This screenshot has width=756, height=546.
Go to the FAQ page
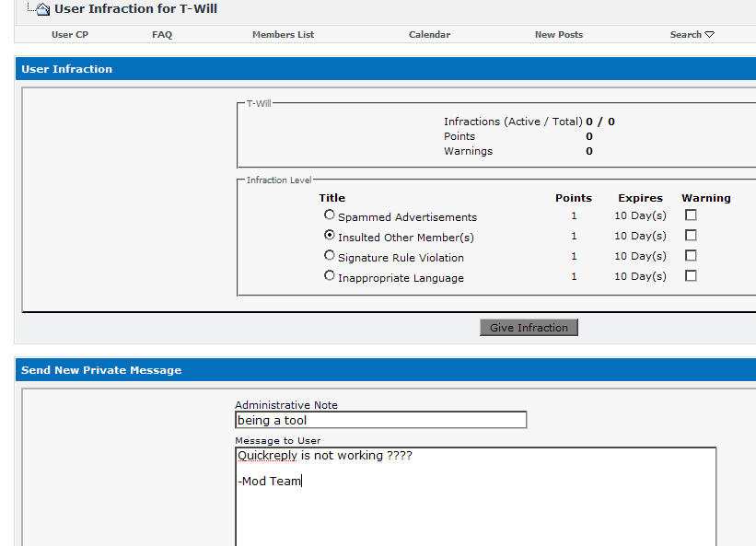click(162, 35)
